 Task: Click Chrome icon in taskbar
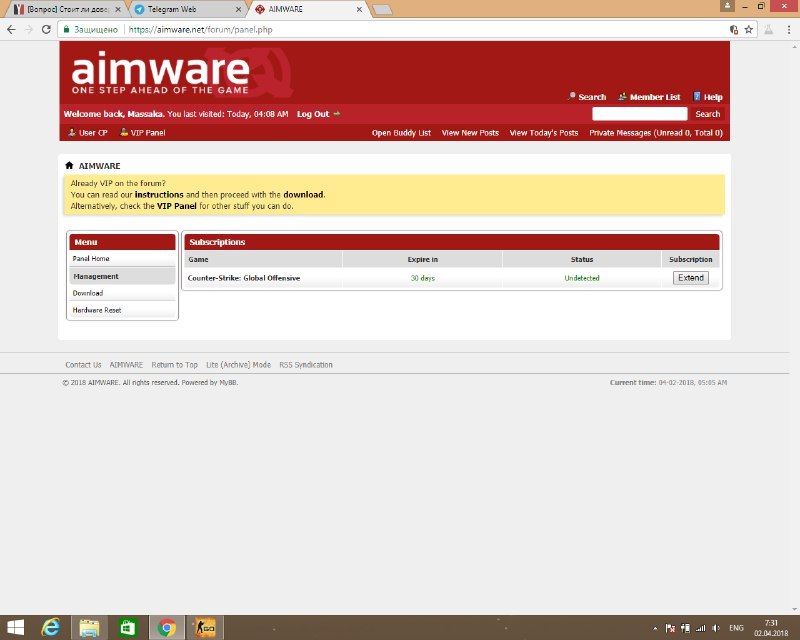point(166,628)
